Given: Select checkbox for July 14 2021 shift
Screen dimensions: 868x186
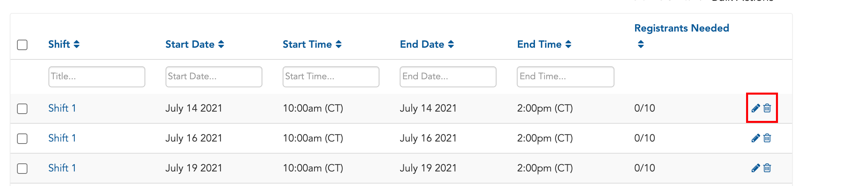Looking at the screenshot, I should click(22, 108).
